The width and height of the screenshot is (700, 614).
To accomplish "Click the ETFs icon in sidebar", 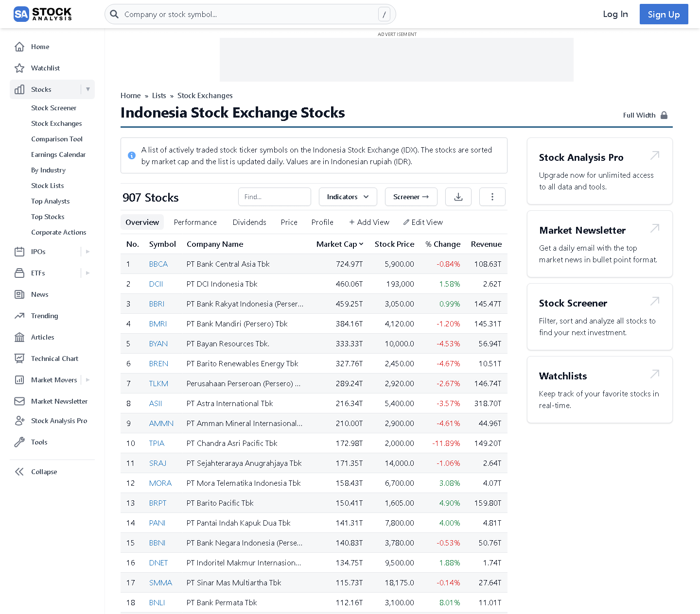I will pos(19,273).
